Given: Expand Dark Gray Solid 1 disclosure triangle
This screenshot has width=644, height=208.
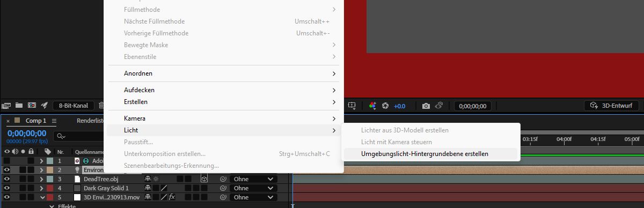Looking at the screenshot, I should pos(41,188).
